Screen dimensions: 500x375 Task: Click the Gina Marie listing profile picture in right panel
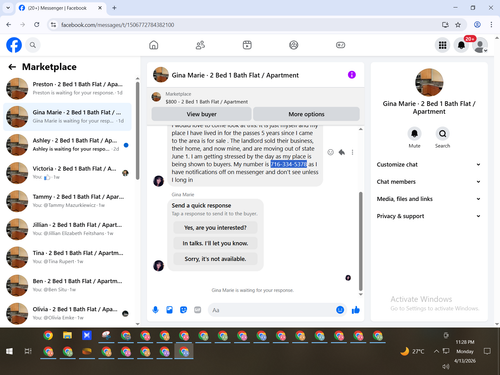pos(429,82)
